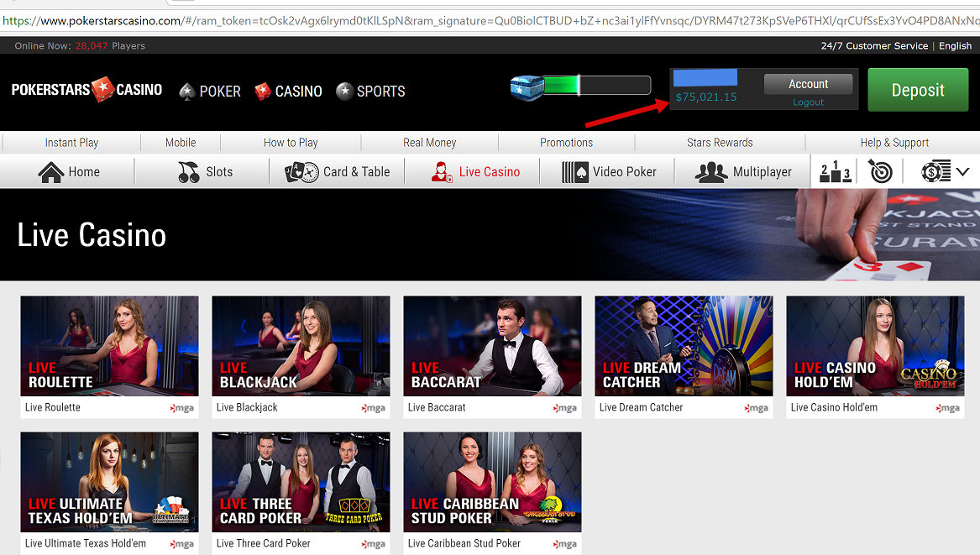
Task: Open the Live Caribbean Stud Poker thumbnail
Action: coord(492,482)
